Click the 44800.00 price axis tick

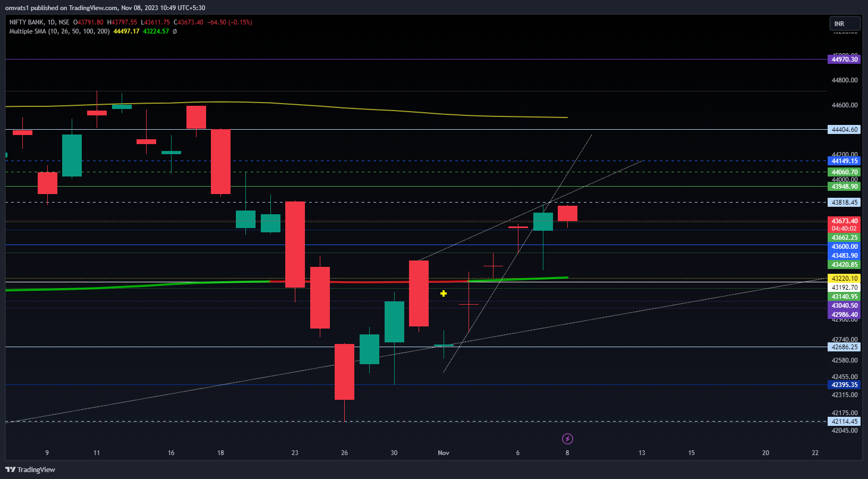(x=845, y=80)
